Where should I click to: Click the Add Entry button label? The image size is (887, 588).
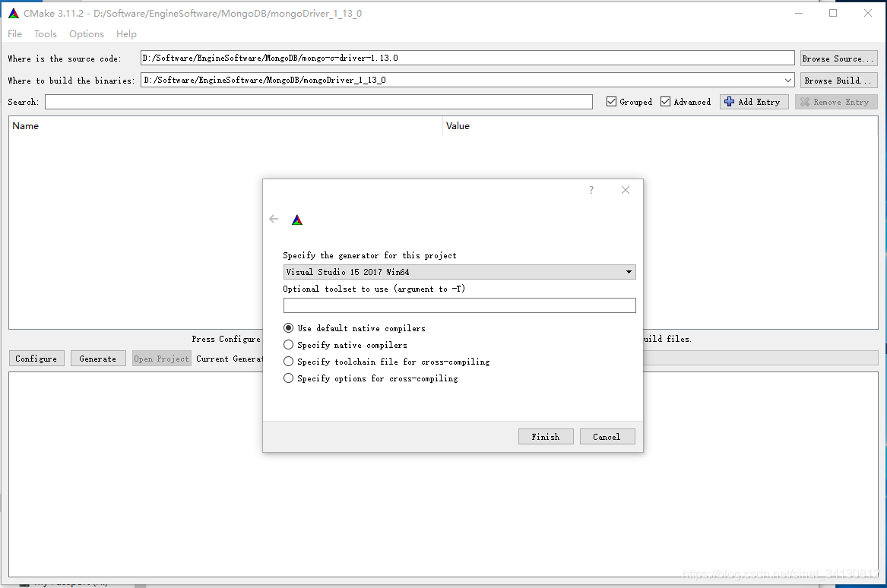(759, 102)
